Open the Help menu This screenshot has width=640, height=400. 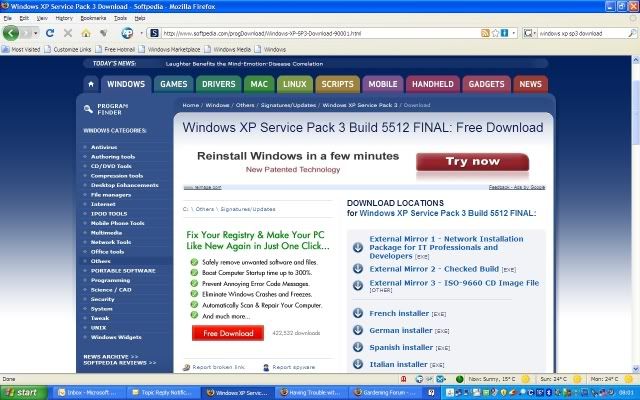tap(140, 18)
